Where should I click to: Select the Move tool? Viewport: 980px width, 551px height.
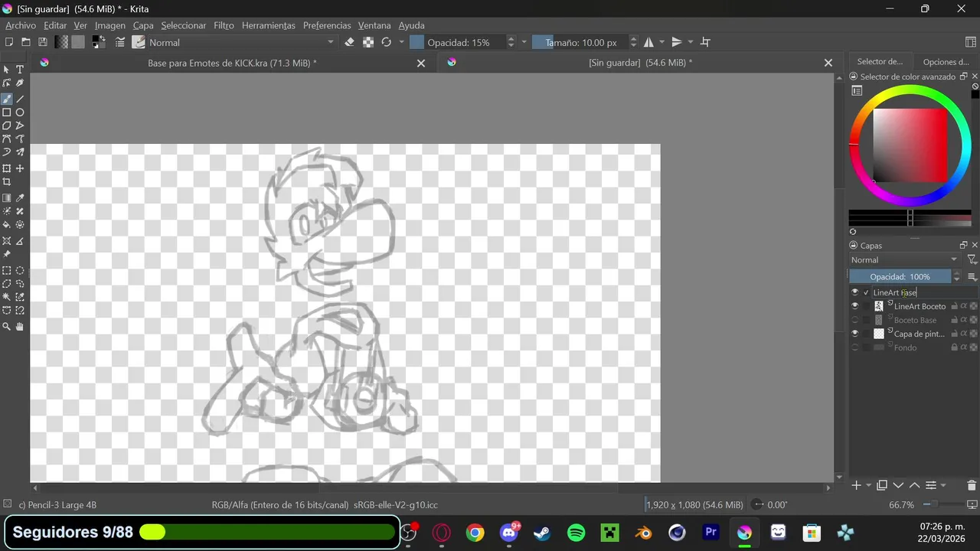(x=20, y=168)
